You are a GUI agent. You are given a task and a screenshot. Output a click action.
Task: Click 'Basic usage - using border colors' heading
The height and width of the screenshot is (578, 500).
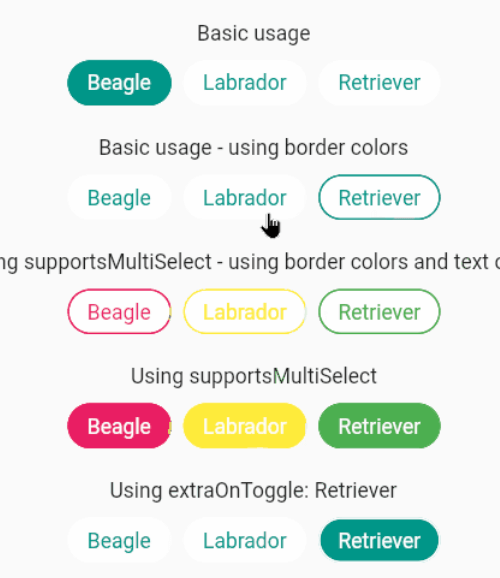coord(254,148)
